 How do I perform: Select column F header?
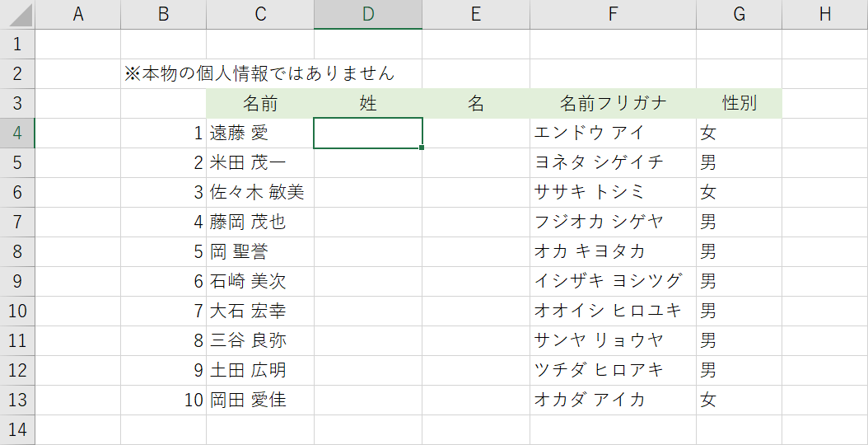(613, 14)
